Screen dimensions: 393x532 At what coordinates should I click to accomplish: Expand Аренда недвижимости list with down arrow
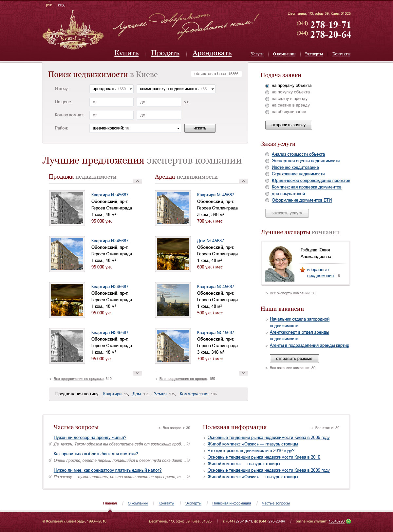[x=243, y=373]
